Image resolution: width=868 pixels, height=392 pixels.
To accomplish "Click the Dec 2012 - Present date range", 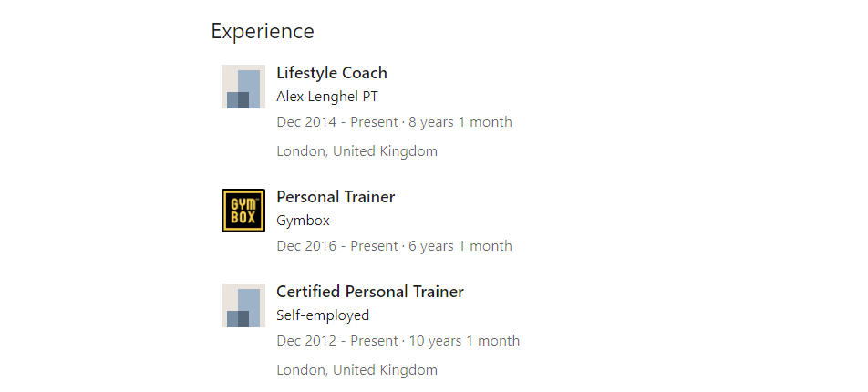I will tap(337, 341).
